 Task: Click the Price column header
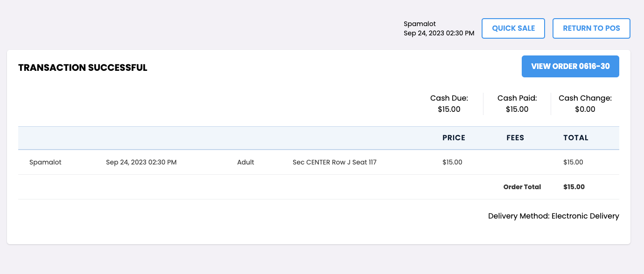[x=454, y=138]
